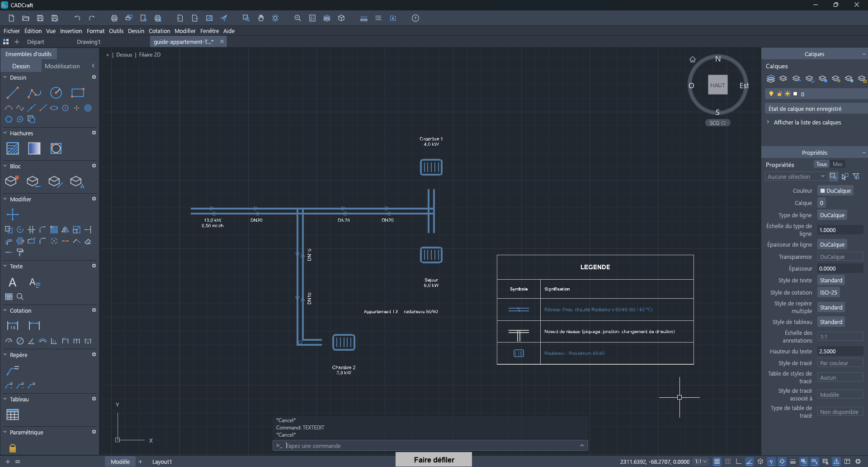Viewport: 868px width, 467px height.
Task: Switch to the Layout1 tab
Action: pos(162,462)
